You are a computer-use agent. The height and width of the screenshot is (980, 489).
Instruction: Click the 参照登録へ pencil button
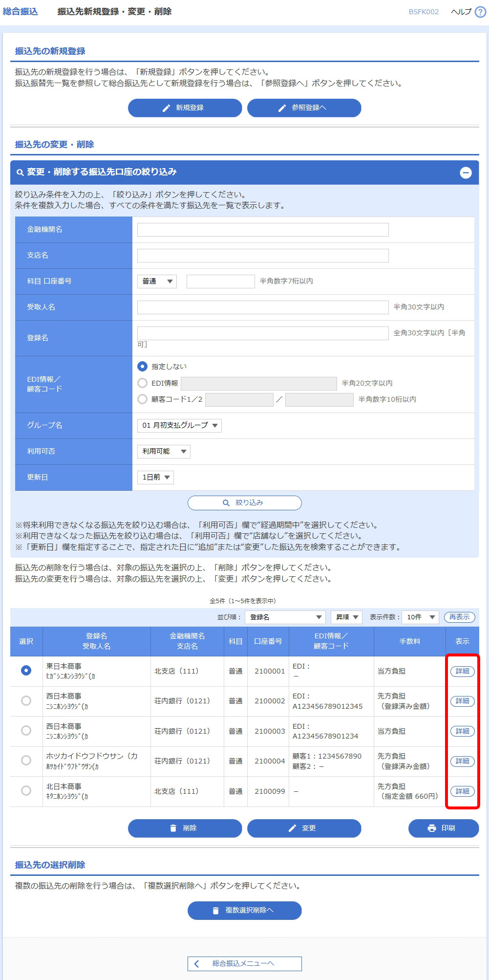[x=304, y=108]
